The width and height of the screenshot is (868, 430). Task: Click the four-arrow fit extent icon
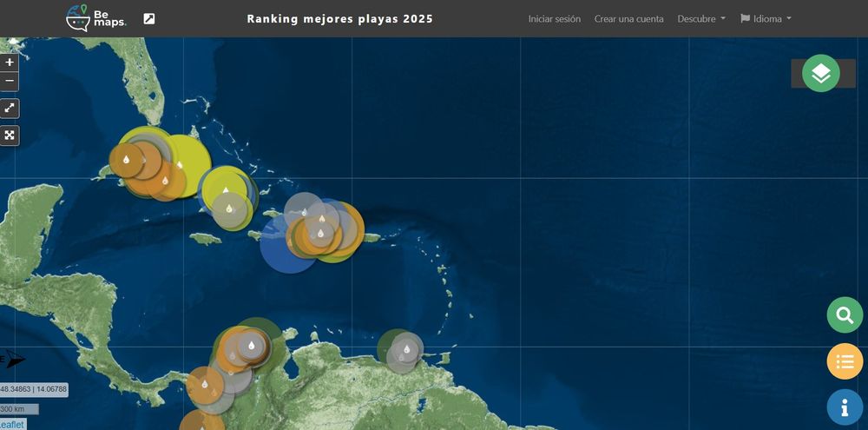[10, 136]
